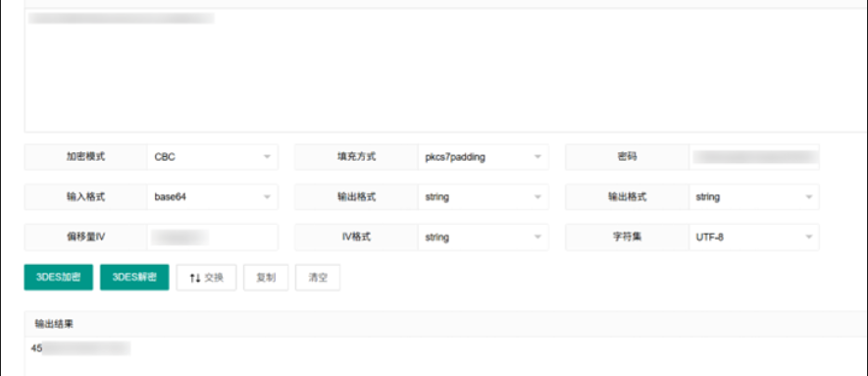The height and width of the screenshot is (376, 868).
Task: Focus the 密码 password input field
Action: point(754,157)
